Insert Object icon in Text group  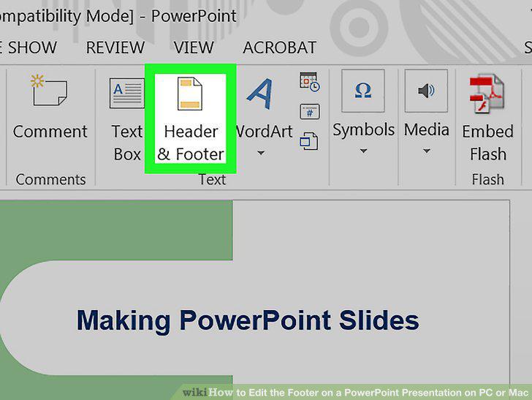[308, 141]
